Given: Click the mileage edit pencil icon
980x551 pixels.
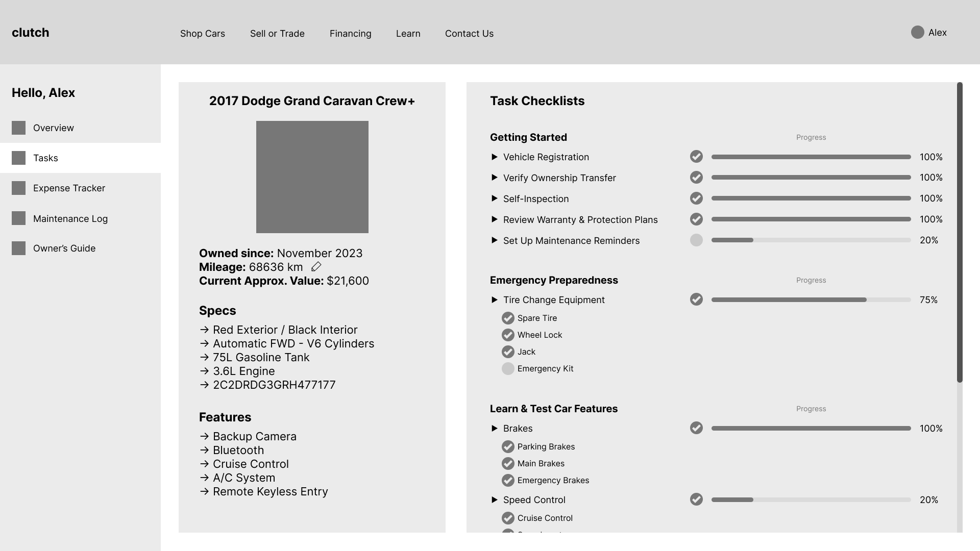Looking at the screenshot, I should pos(316,267).
